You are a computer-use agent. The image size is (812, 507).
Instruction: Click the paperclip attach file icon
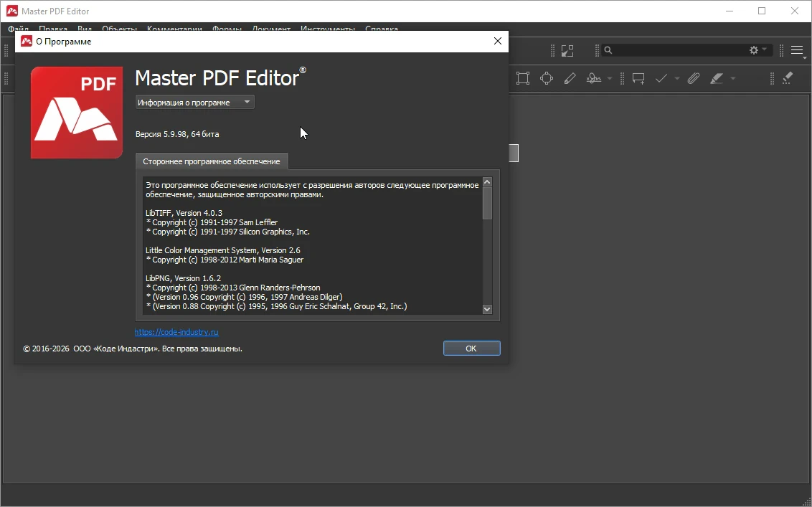pos(694,79)
